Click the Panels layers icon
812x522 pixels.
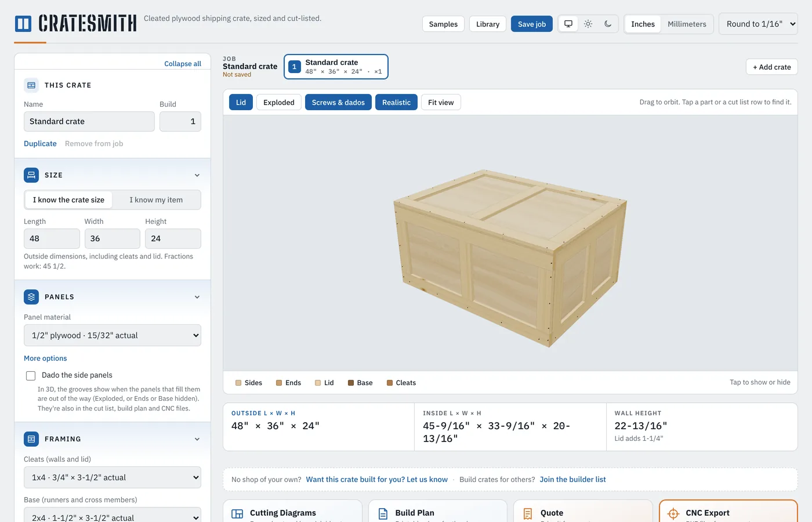(31, 297)
